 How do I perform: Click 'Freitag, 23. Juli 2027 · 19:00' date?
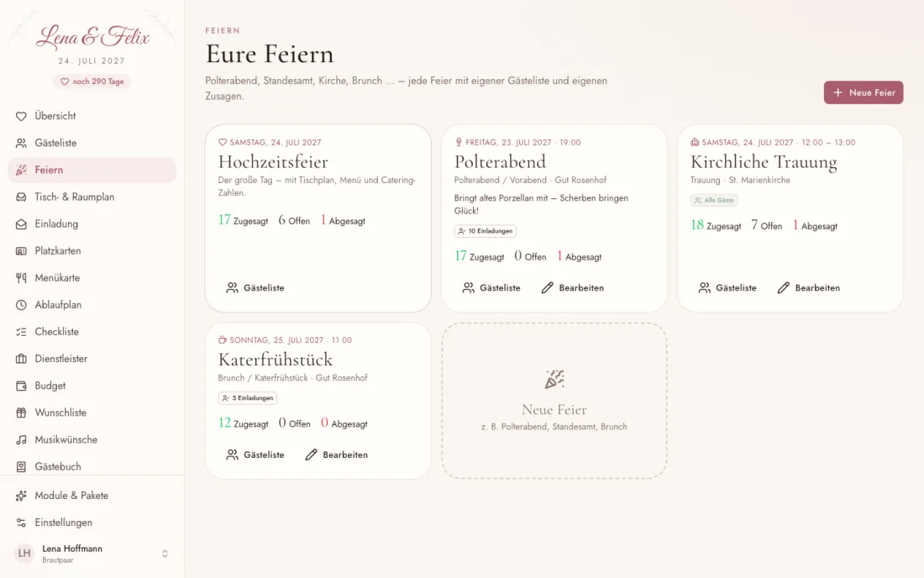[x=522, y=143]
